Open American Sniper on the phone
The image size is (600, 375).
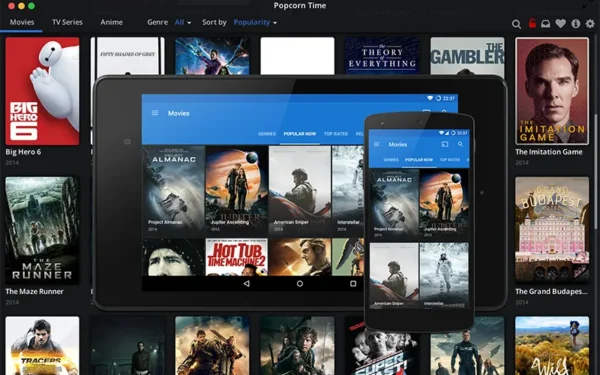point(394,275)
